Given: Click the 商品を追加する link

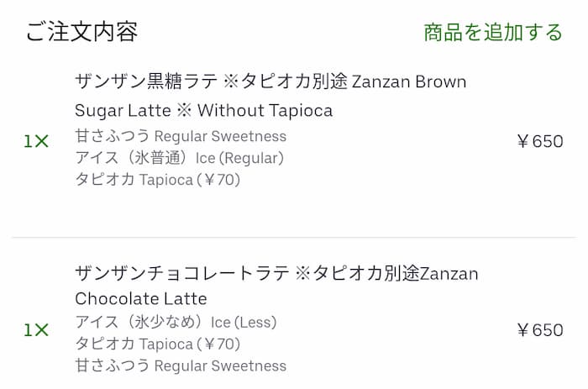Looking at the screenshot, I should click(x=493, y=33).
